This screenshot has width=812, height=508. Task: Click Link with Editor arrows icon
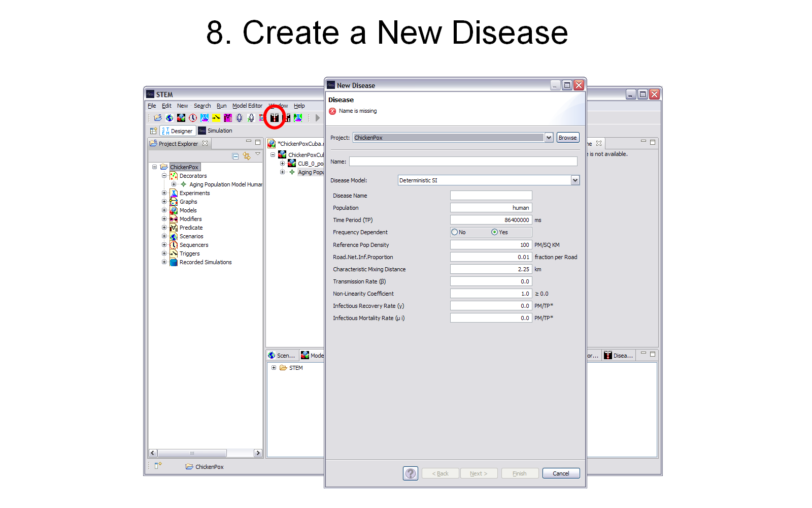click(247, 156)
